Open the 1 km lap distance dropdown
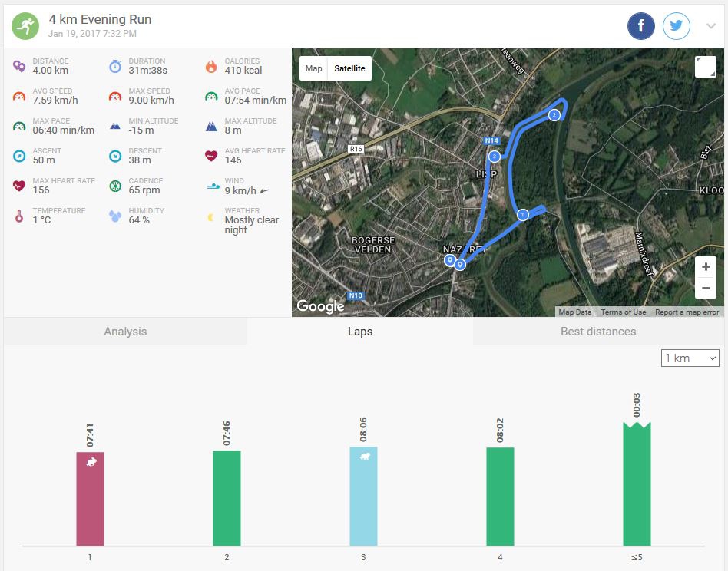 (690, 358)
